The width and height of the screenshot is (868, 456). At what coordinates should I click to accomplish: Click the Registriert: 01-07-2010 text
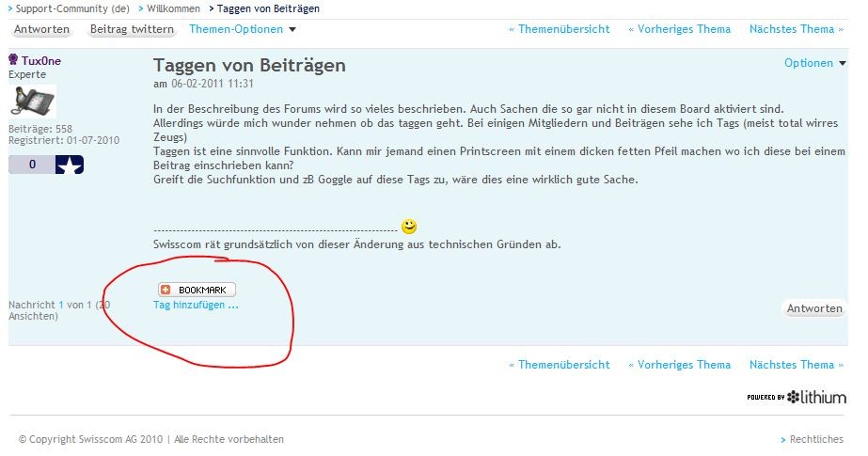click(x=64, y=141)
